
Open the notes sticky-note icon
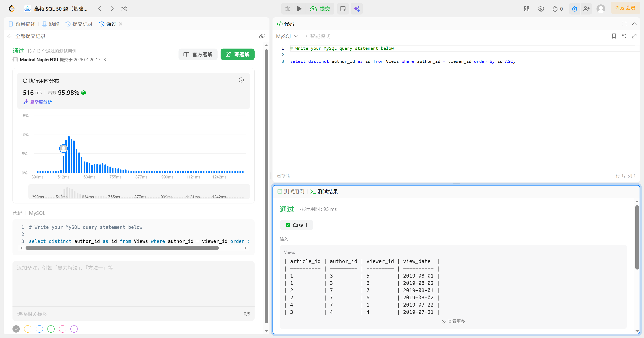(343, 9)
